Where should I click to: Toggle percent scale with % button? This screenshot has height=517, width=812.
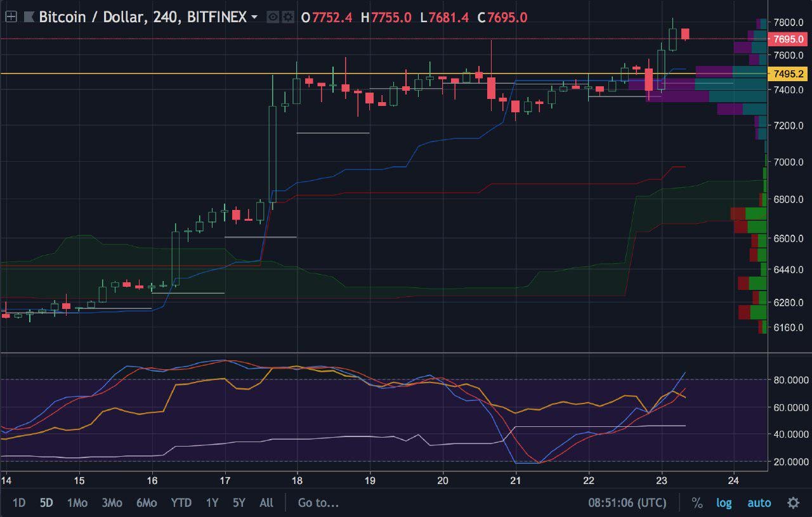point(697,503)
